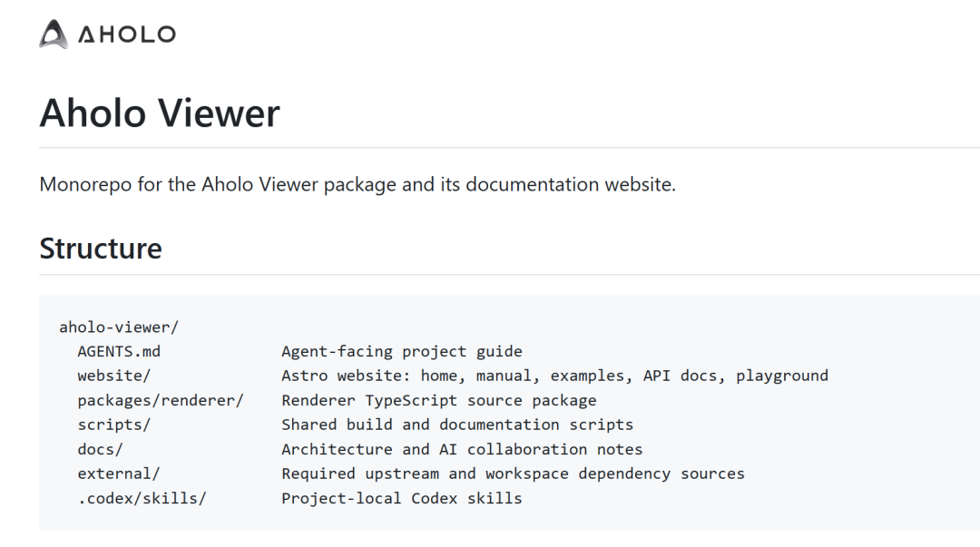Screen dimensions: 980x547
Task: Click the monorepo description paragraph
Action: pyautogui.click(x=358, y=184)
